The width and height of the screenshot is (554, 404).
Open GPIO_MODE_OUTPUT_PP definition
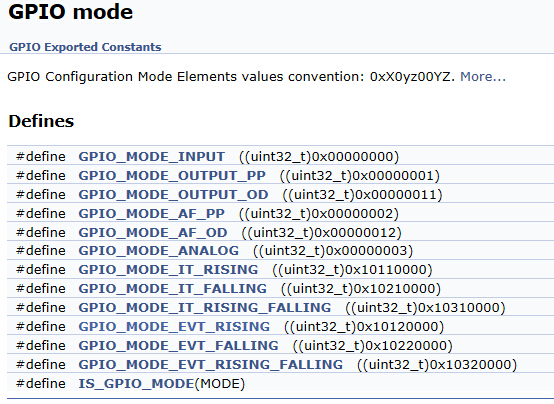coord(172,176)
